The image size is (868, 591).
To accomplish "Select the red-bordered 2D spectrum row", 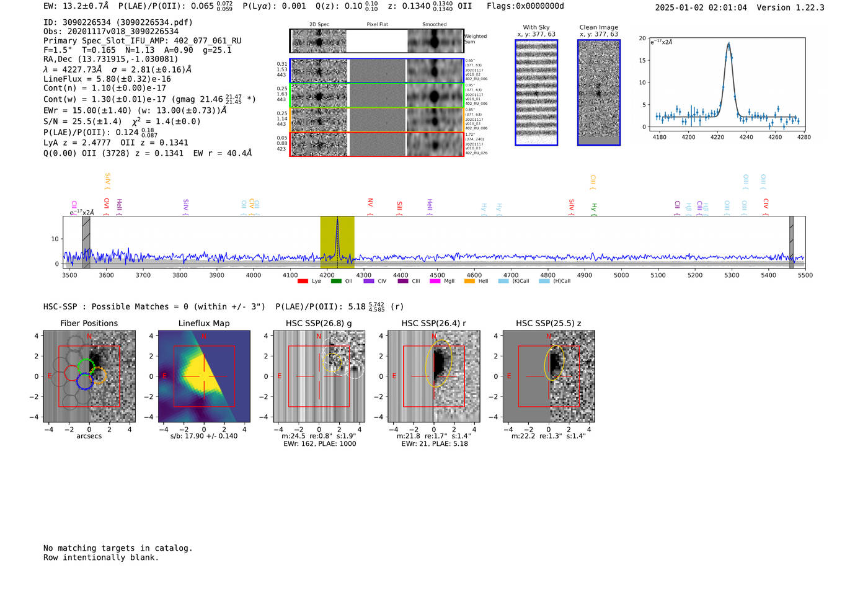I will point(377,144).
